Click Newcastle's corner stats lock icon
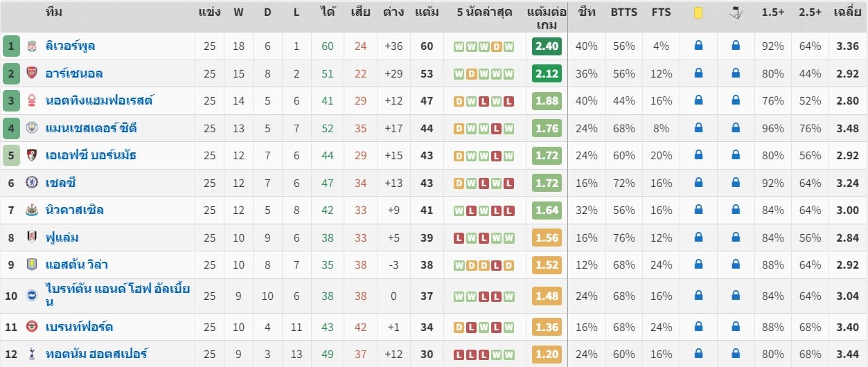868x367 pixels. pyautogui.click(x=736, y=210)
